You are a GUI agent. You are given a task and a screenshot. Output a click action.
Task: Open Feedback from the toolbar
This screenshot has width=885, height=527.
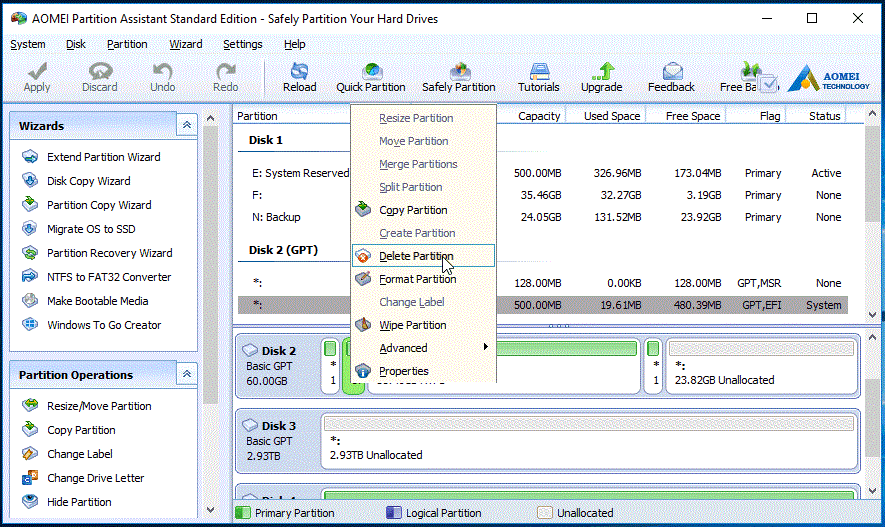point(671,77)
